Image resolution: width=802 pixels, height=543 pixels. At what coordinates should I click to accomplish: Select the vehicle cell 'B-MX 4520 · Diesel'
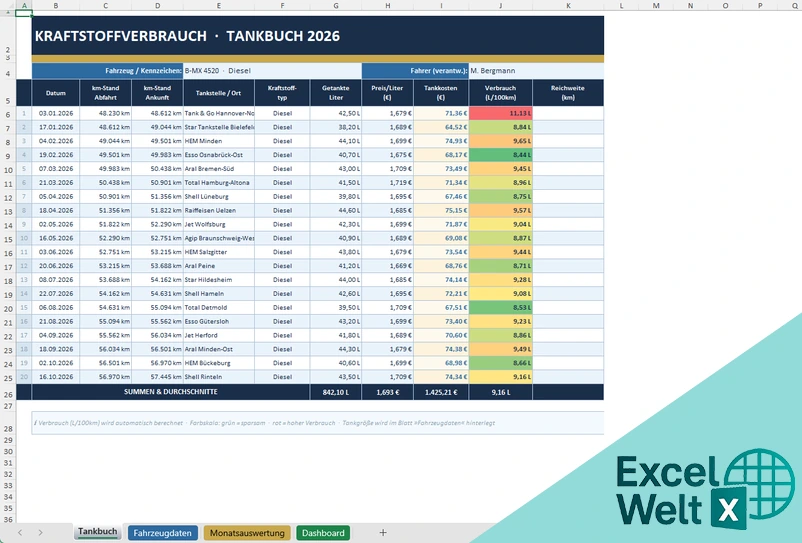click(272, 71)
